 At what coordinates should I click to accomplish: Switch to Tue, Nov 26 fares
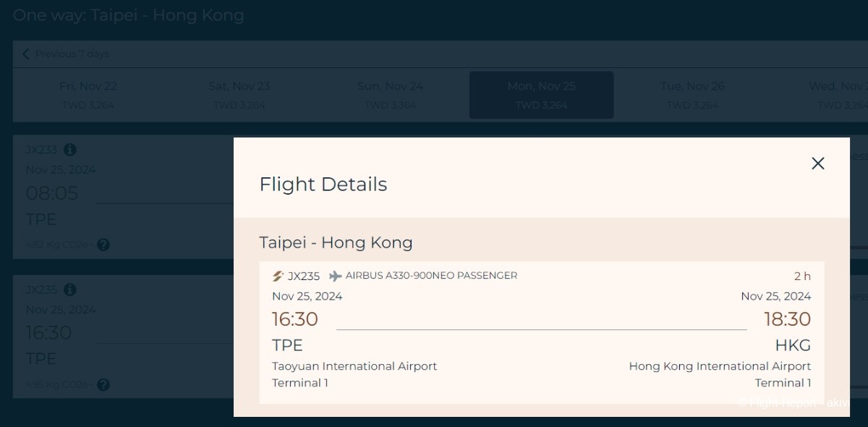[x=692, y=95]
